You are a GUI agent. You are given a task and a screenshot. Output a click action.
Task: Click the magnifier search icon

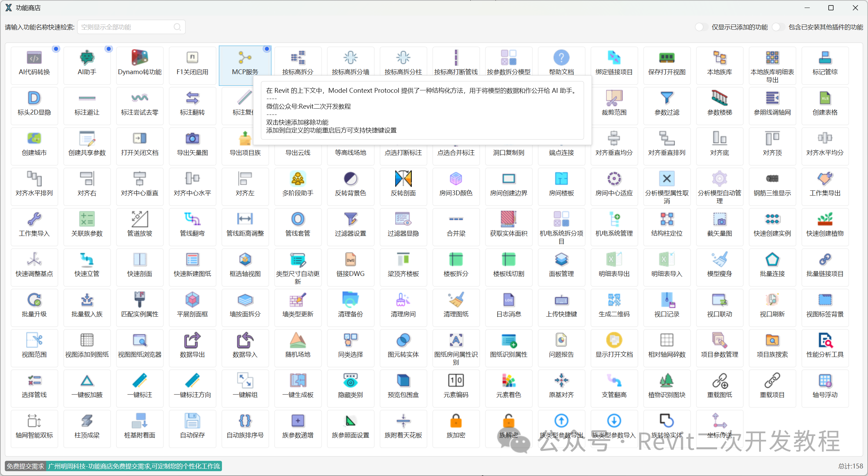[x=177, y=27]
